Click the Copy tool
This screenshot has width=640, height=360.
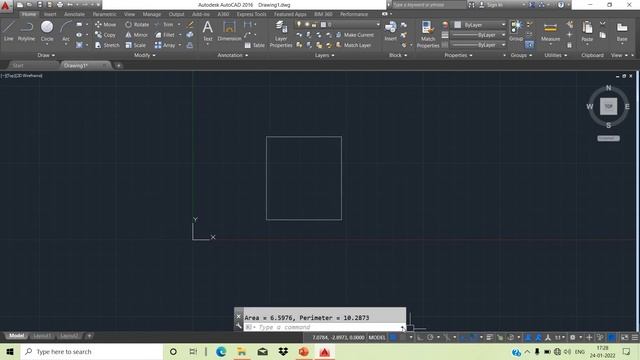coord(105,35)
